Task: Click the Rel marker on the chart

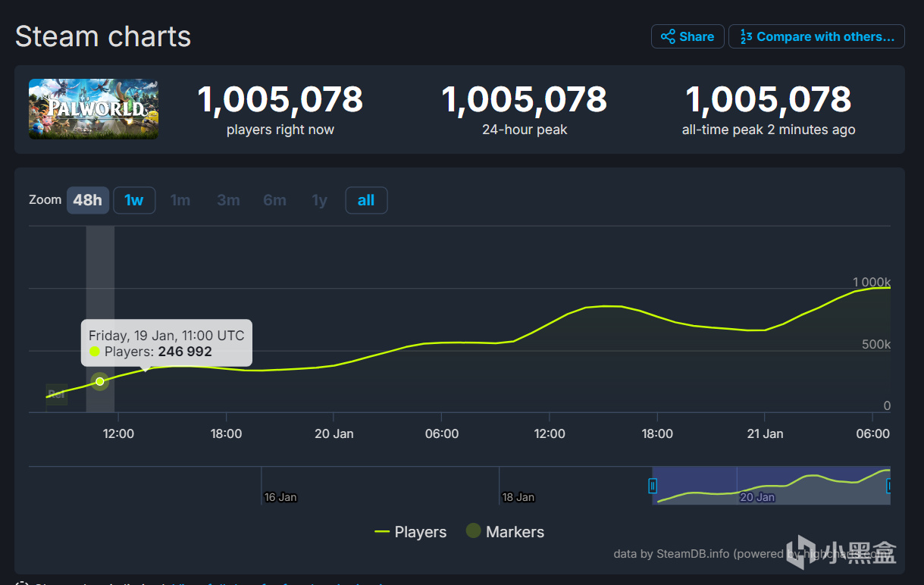Action: 57,394
